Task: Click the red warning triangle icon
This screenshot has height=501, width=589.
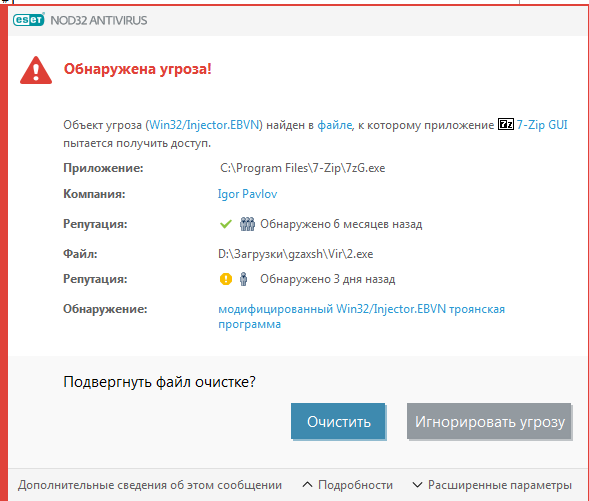Action: (x=36, y=70)
